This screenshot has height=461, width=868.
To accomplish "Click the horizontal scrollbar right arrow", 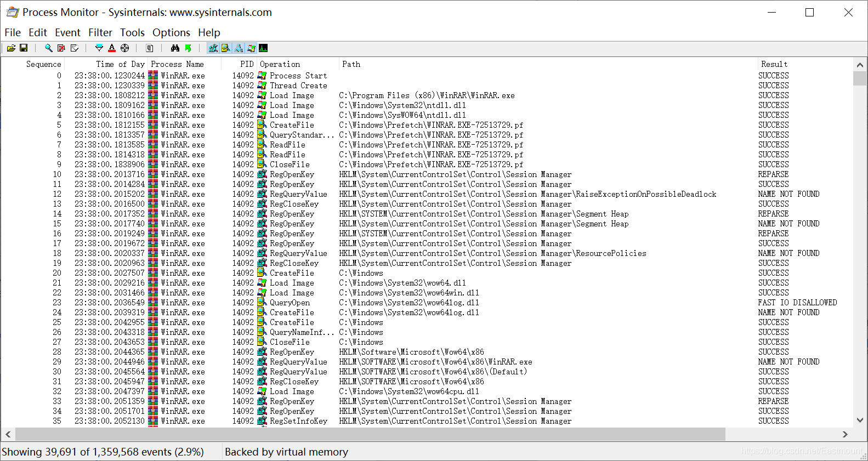I will pyautogui.click(x=845, y=434).
